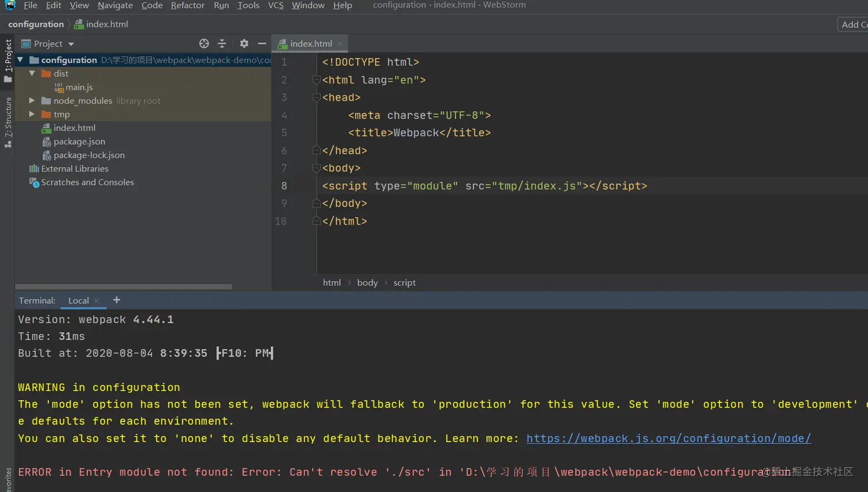Click the title Webpack code line

pos(420,133)
